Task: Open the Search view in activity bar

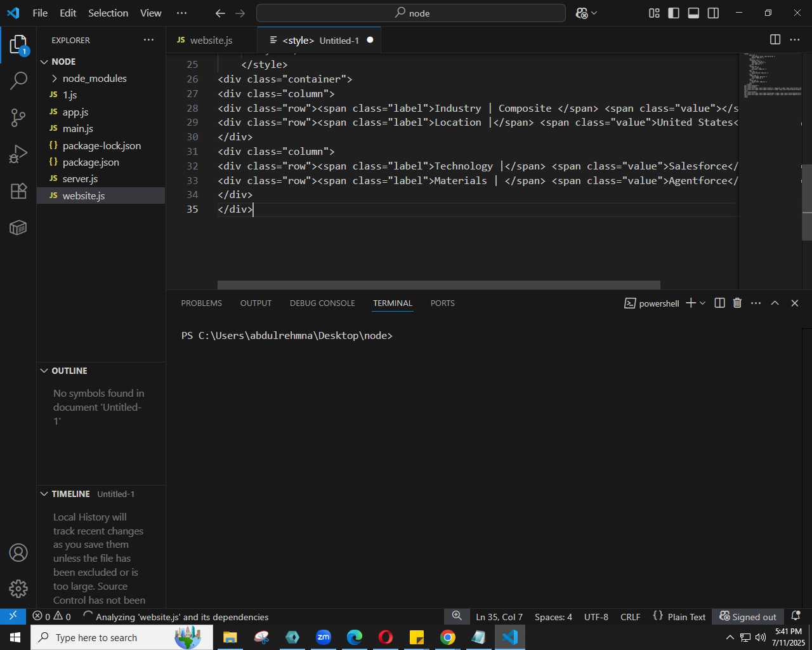Action: pyautogui.click(x=18, y=81)
